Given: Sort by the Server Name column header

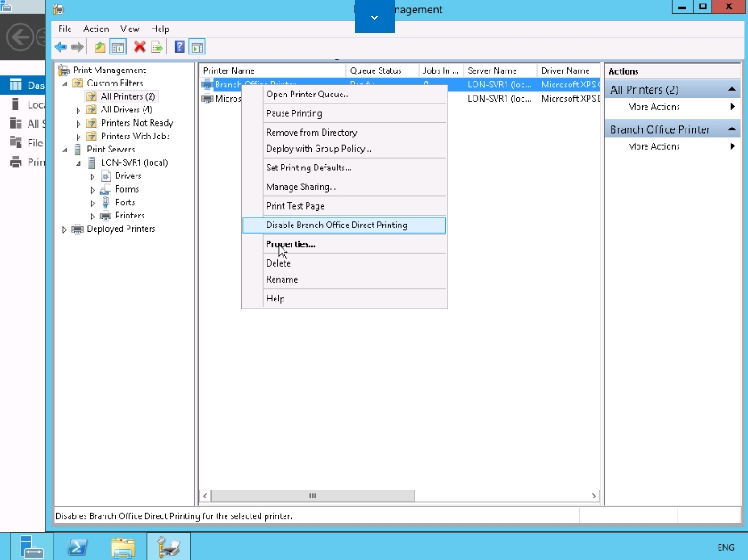Looking at the screenshot, I should (x=500, y=70).
